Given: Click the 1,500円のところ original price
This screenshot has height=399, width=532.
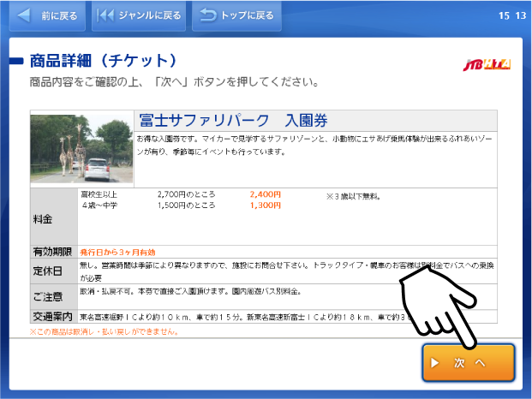Looking at the screenshot, I should tap(186, 205).
